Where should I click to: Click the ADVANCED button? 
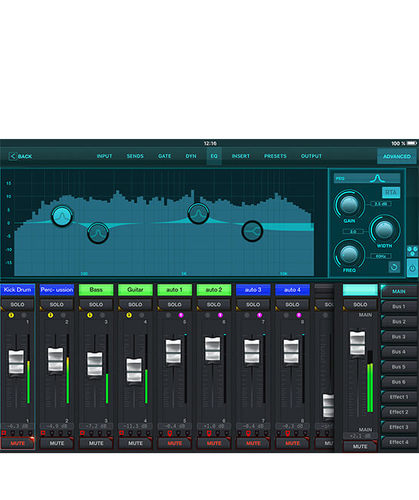click(397, 156)
